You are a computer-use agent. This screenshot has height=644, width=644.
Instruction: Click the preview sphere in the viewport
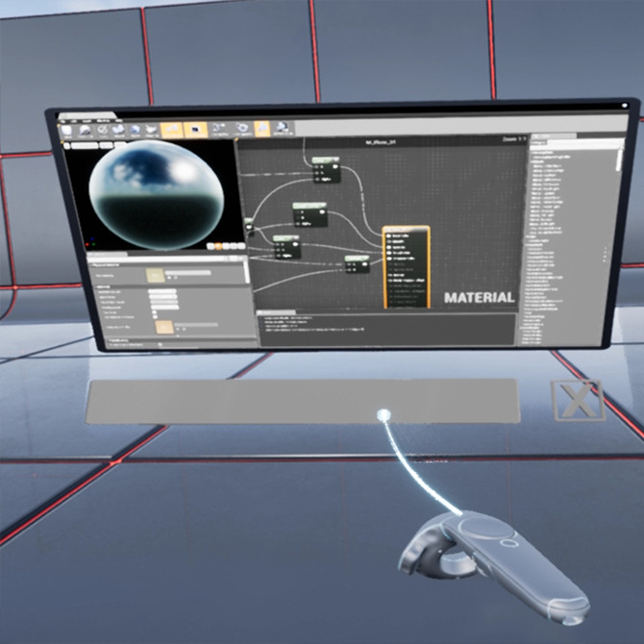pos(157,195)
